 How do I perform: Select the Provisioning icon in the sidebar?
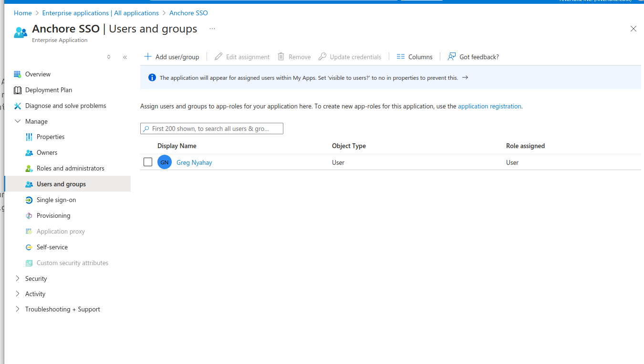[x=29, y=215]
